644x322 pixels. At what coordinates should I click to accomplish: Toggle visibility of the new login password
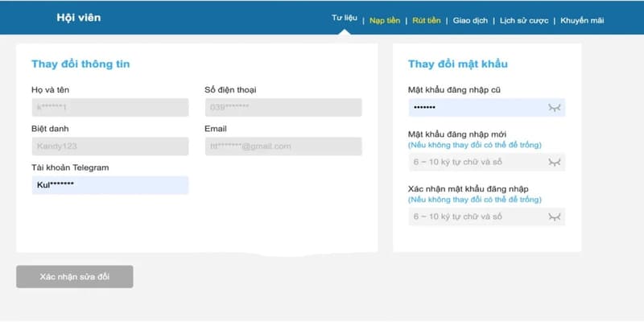(554, 162)
